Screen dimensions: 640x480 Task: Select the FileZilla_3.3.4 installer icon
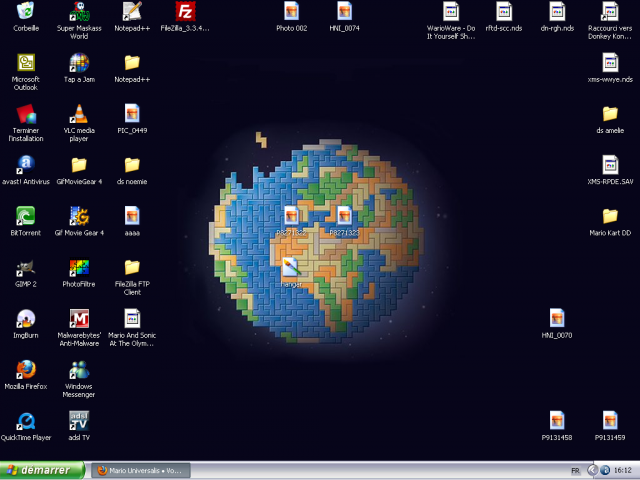[185, 11]
